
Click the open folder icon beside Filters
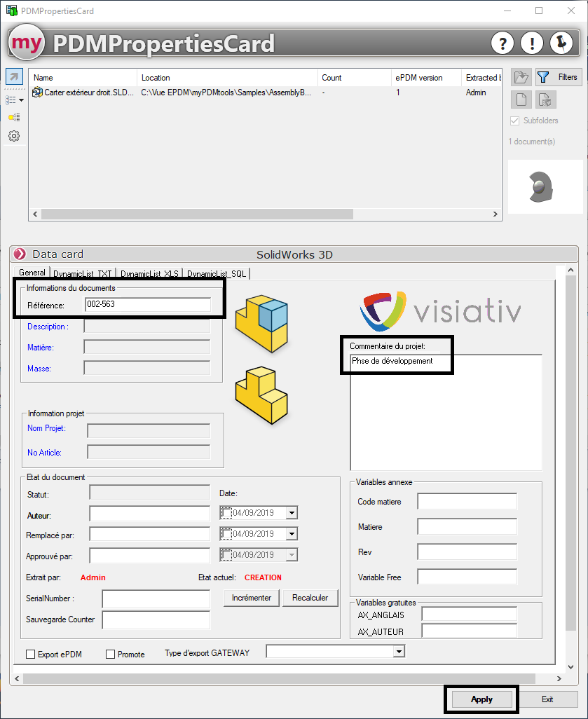pyautogui.click(x=521, y=77)
